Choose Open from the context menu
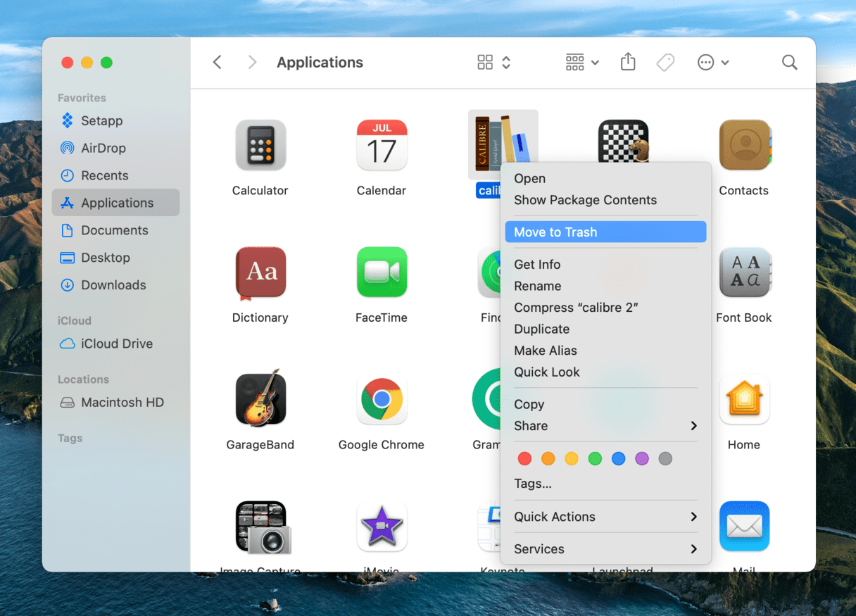Screen dimensions: 856x616 point(605,179)
